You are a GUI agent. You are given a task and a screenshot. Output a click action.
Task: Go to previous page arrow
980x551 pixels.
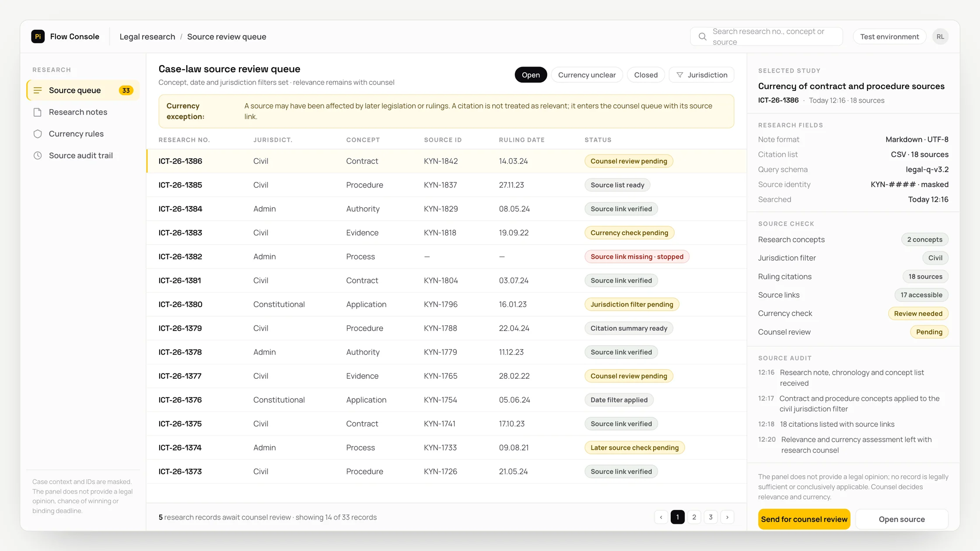(661, 517)
